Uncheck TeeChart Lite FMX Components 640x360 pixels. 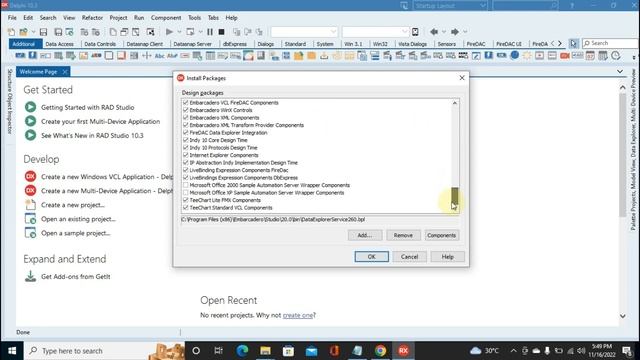click(186, 200)
